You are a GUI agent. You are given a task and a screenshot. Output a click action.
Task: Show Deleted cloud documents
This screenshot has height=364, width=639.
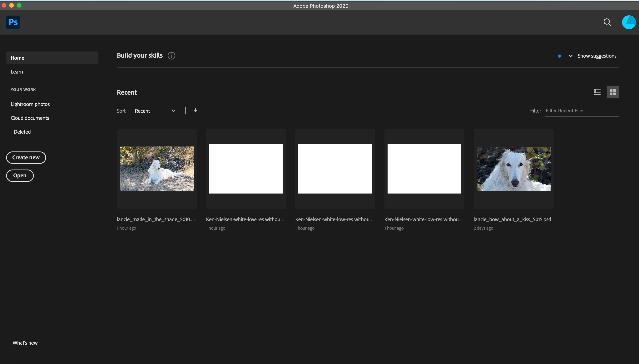click(x=22, y=132)
